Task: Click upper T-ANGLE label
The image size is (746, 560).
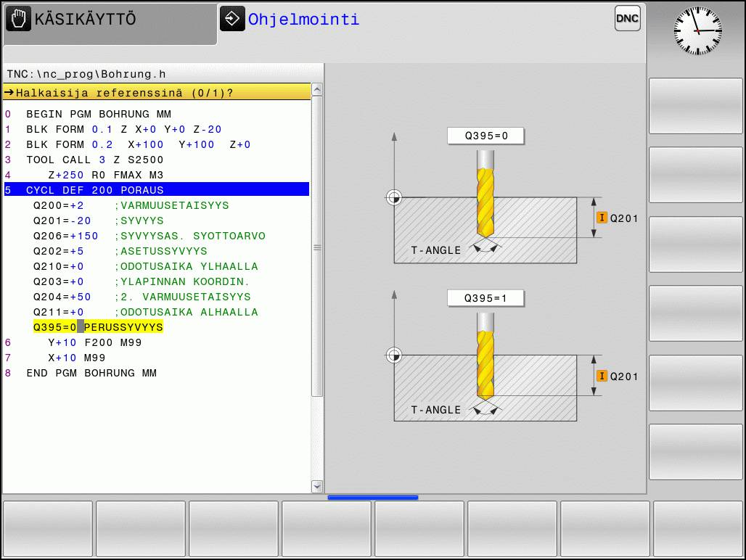Action: click(x=436, y=250)
